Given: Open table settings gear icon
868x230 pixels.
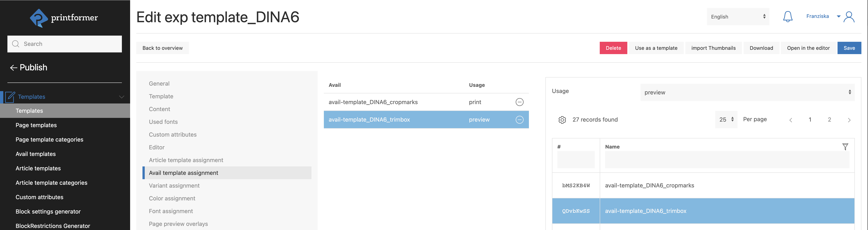Looking at the screenshot, I should tap(562, 120).
